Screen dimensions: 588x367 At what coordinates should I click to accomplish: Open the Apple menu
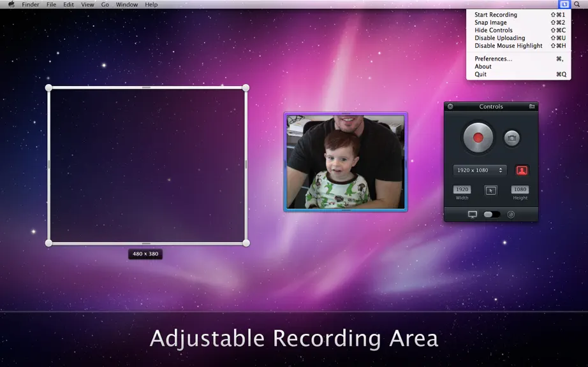tap(11, 4)
